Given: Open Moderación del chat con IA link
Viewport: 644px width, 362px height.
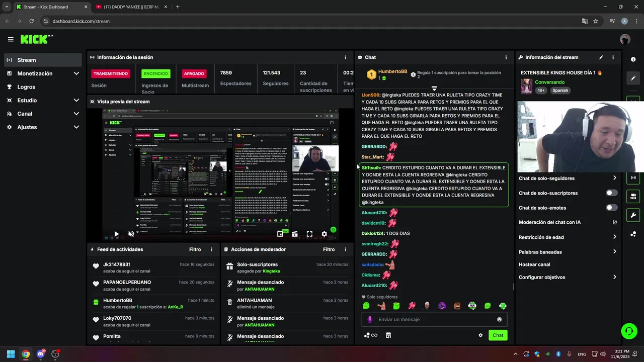Looking at the screenshot, I should pyautogui.click(x=568, y=222).
